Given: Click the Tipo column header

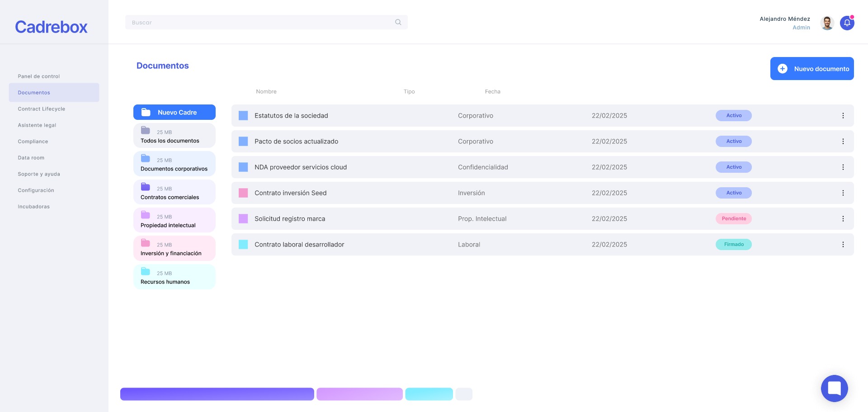Looking at the screenshot, I should coord(409,92).
